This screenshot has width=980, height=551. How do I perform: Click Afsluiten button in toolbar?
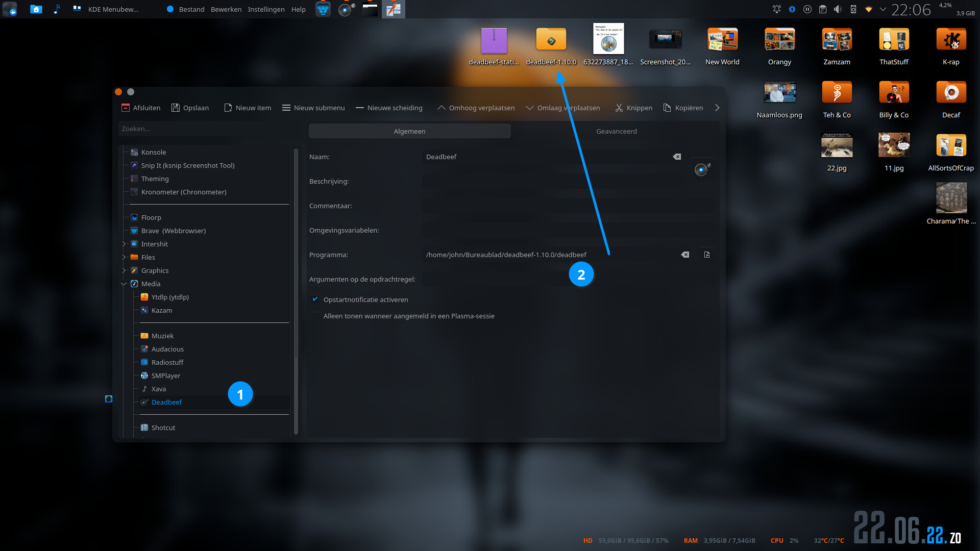pyautogui.click(x=140, y=108)
